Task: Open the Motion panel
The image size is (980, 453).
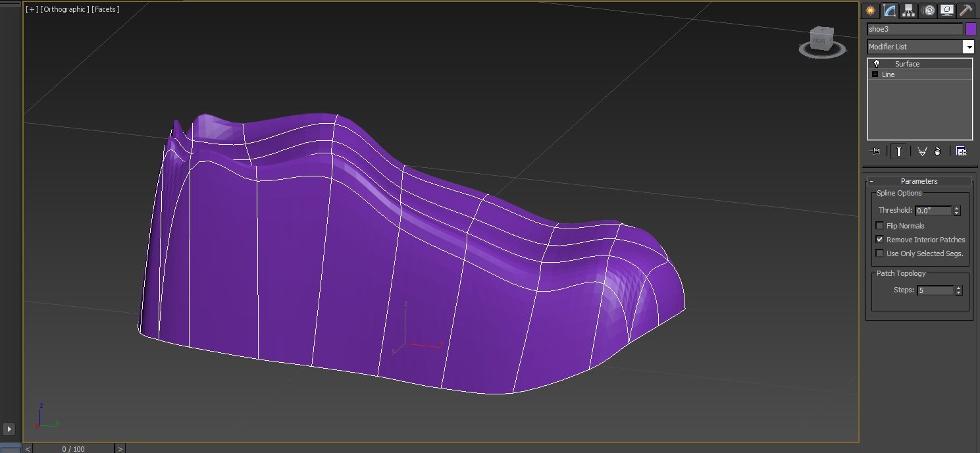Action: pos(927,10)
